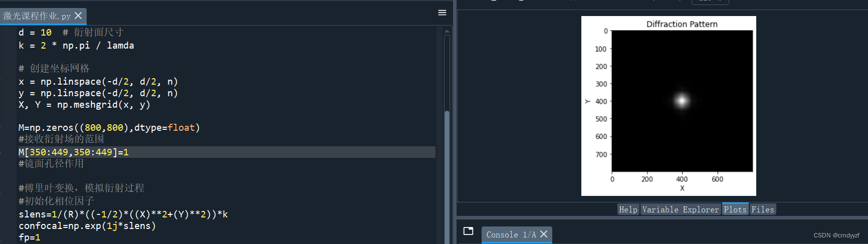This screenshot has height=244, width=868.
Task: Click the editor vertical scrollbar handle
Action: tap(447, 175)
